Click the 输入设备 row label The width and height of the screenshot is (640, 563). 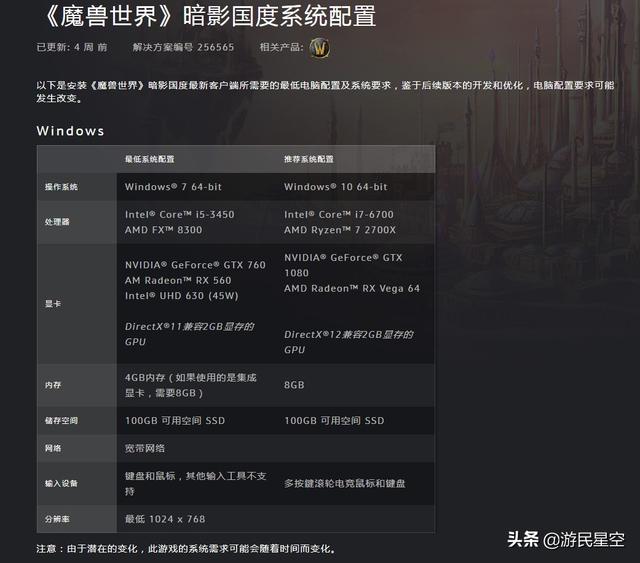click(61, 483)
